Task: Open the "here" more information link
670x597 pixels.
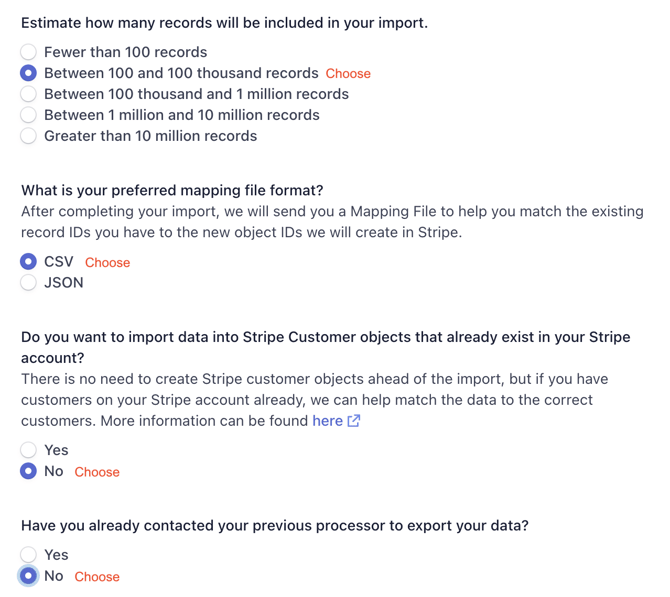Action: pos(327,421)
